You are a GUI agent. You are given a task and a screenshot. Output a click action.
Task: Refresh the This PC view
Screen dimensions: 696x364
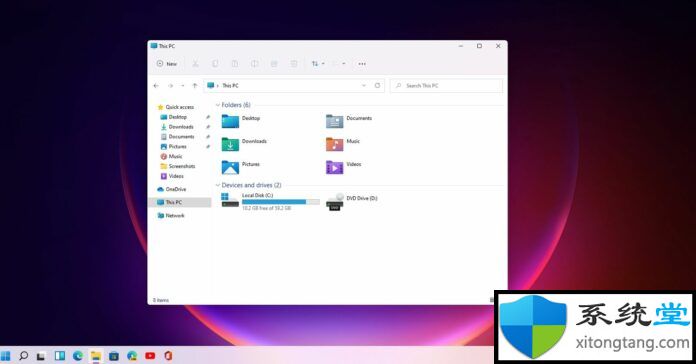(x=377, y=86)
